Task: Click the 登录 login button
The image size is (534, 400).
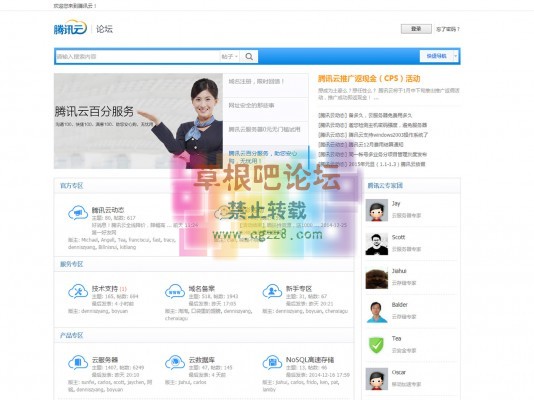Action: tap(416, 29)
